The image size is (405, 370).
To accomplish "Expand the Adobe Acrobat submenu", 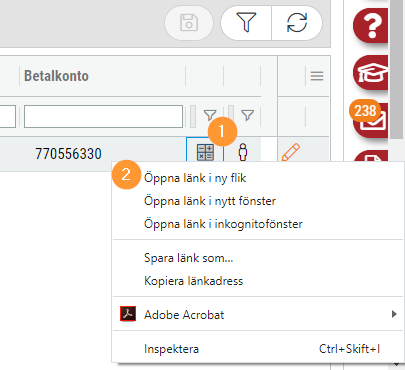I will tap(257, 314).
